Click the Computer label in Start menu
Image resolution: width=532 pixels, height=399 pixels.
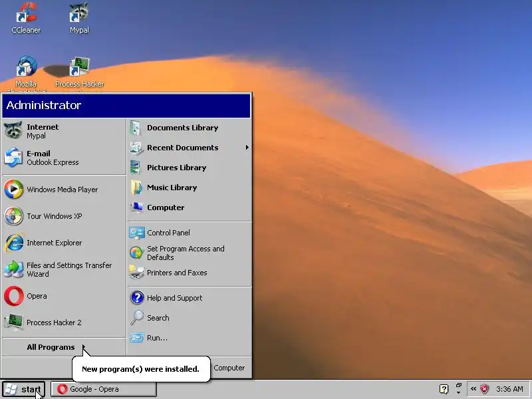click(166, 207)
